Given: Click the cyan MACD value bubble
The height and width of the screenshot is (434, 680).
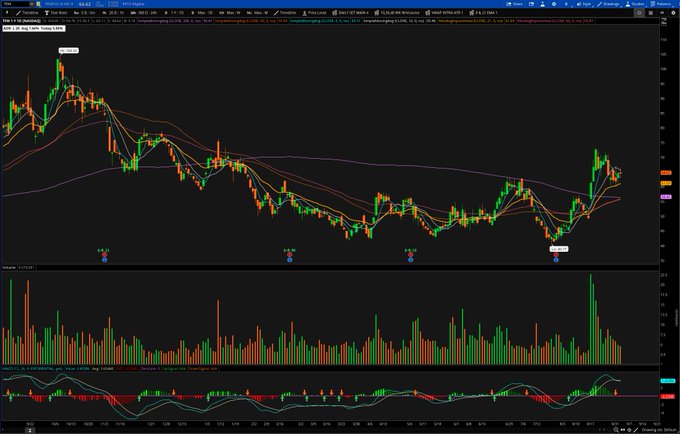Looking at the screenshot, I should (x=667, y=381).
